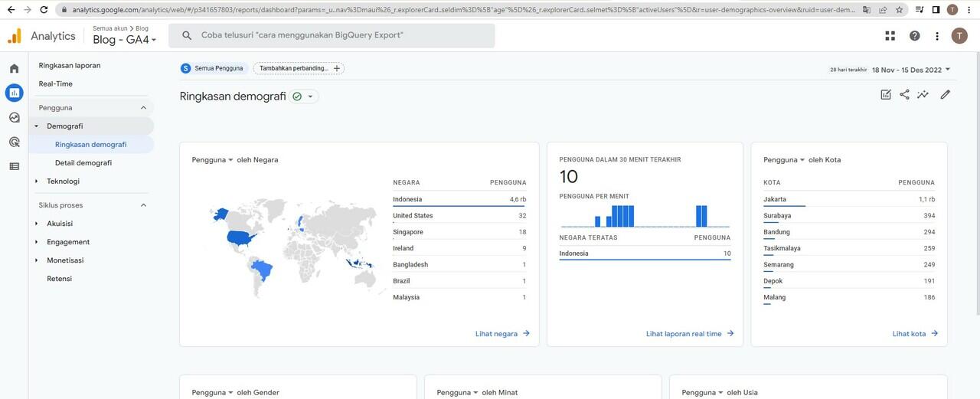
Task: Click the Semua Pengguna segment chip
Action: coord(212,68)
